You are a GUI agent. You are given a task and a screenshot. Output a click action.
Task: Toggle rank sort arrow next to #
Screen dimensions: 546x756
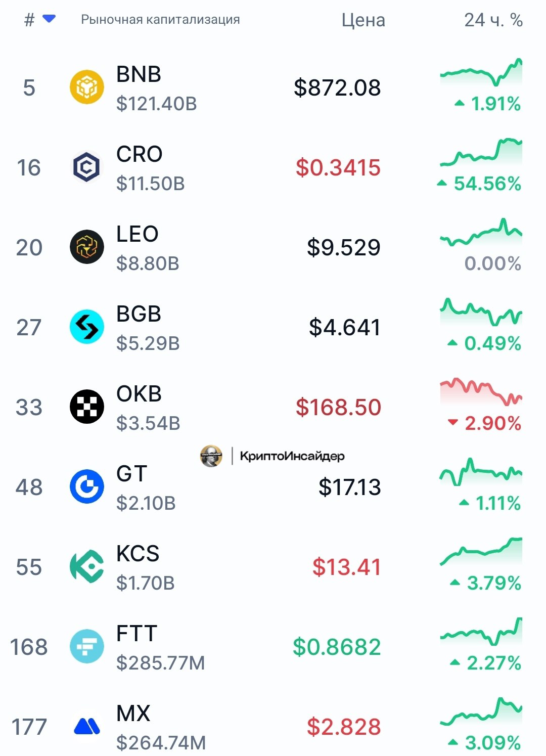click(x=49, y=19)
